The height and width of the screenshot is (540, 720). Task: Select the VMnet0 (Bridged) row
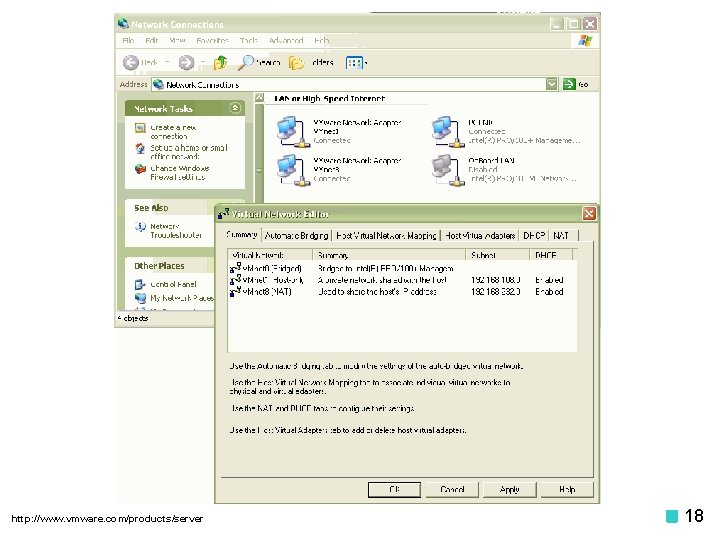click(402, 268)
